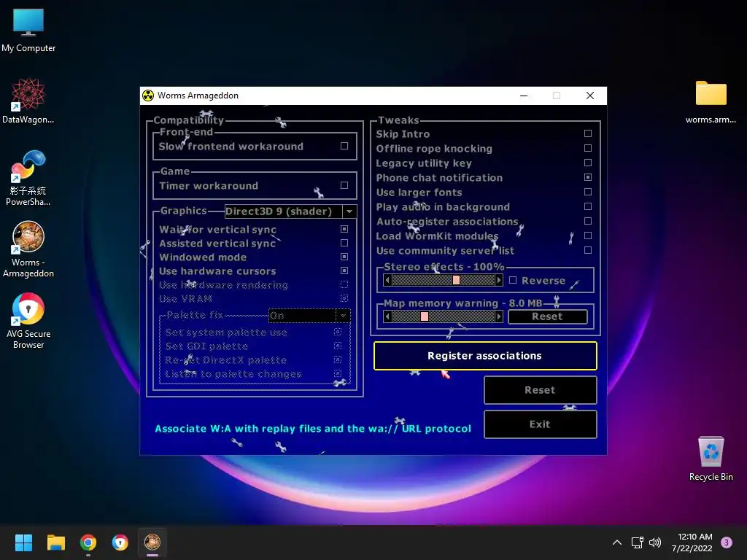Click Register associations button
The height and width of the screenshot is (560, 747).
pyautogui.click(x=485, y=356)
